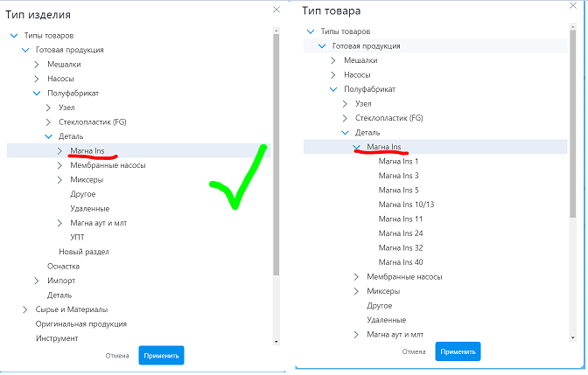Image resolution: width=588 pixels, height=375 pixels.
Task: Collapse Типы товаров in left dialog
Action: pos(14,35)
